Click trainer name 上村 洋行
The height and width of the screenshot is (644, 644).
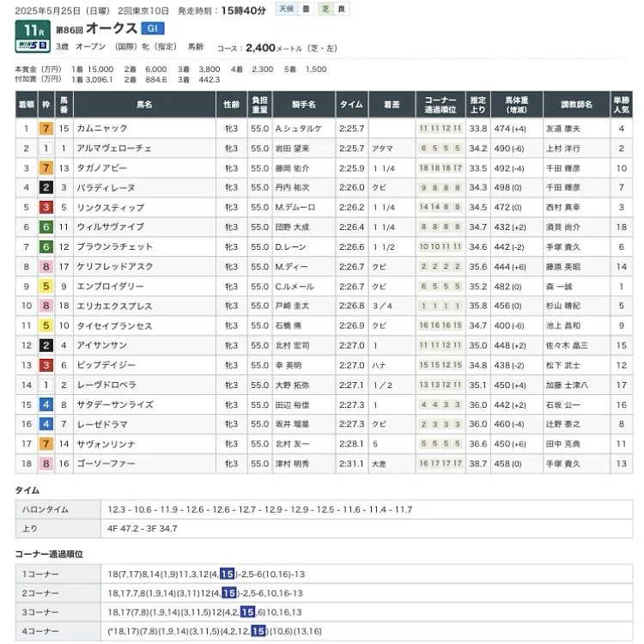click(x=563, y=149)
